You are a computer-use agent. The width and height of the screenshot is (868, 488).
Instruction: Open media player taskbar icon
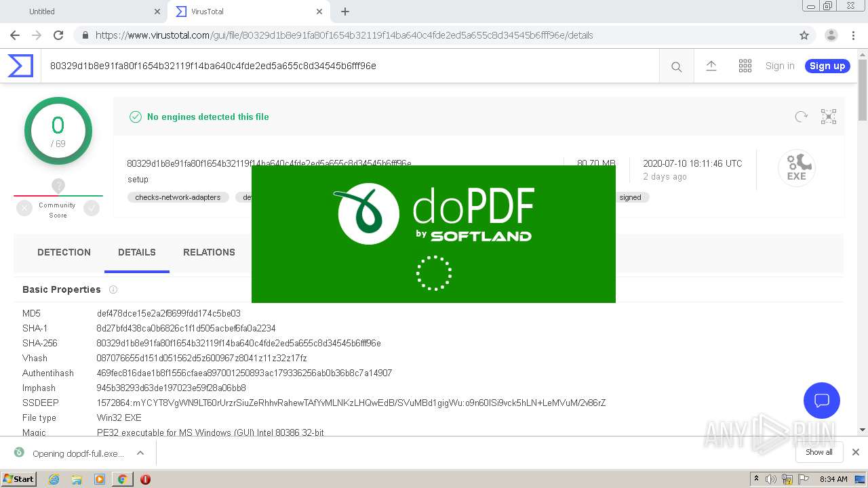point(99,479)
